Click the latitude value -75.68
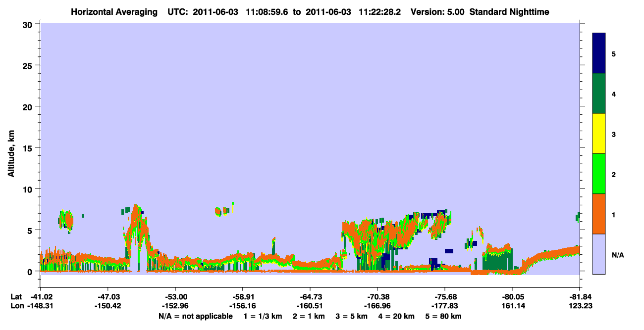Viewport: 644px width, 330px height. tap(445, 297)
